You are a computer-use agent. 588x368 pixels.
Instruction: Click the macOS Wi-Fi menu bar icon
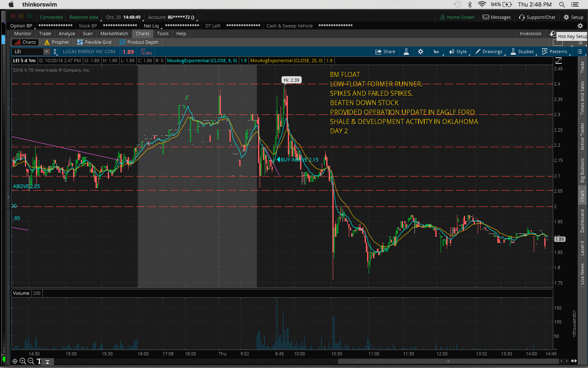pyautogui.click(x=482, y=4)
